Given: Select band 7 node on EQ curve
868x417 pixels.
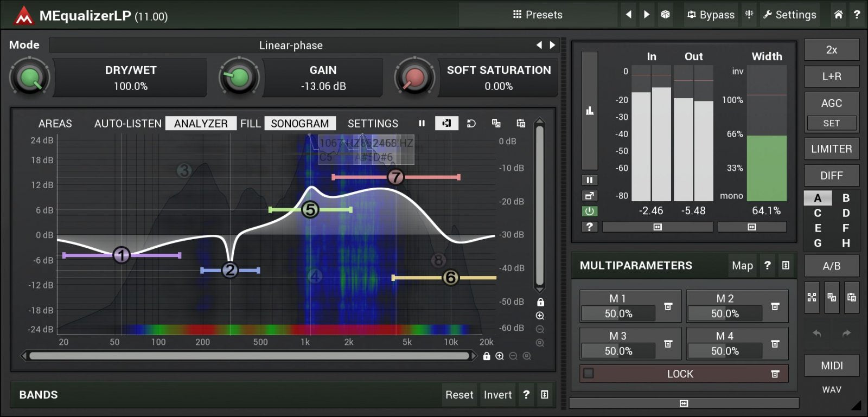Looking at the screenshot, I should (395, 177).
